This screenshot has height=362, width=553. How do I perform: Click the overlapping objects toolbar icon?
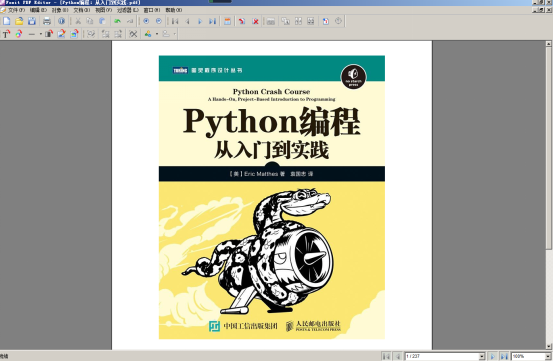click(x=285, y=21)
